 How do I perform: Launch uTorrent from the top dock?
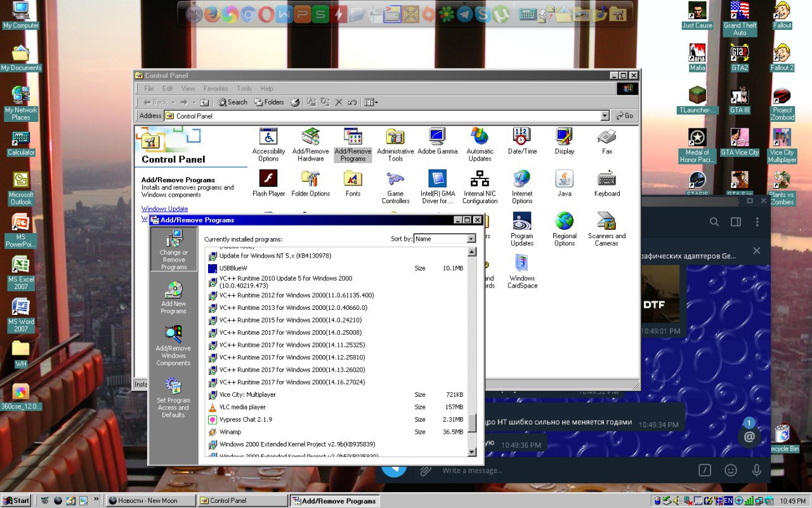pos(501,14)
